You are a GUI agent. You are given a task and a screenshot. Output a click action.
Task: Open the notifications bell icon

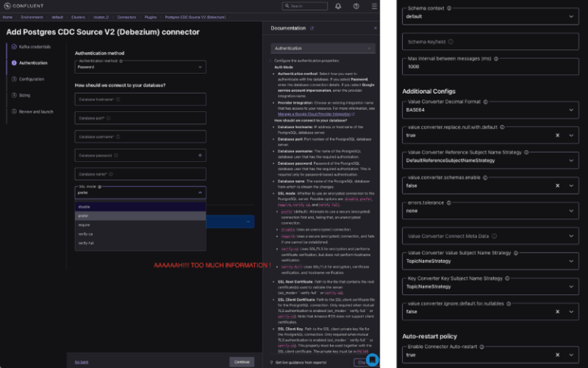[338, 5]
